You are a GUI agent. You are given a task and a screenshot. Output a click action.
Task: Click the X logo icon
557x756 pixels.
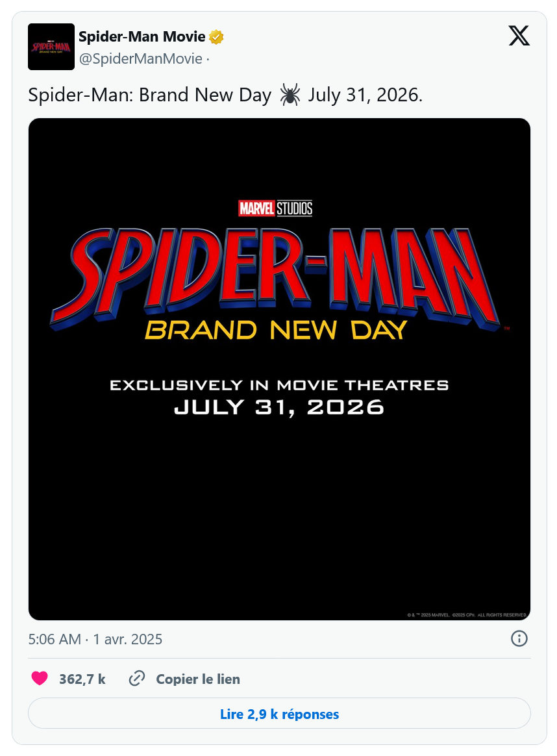click(519, 36)
